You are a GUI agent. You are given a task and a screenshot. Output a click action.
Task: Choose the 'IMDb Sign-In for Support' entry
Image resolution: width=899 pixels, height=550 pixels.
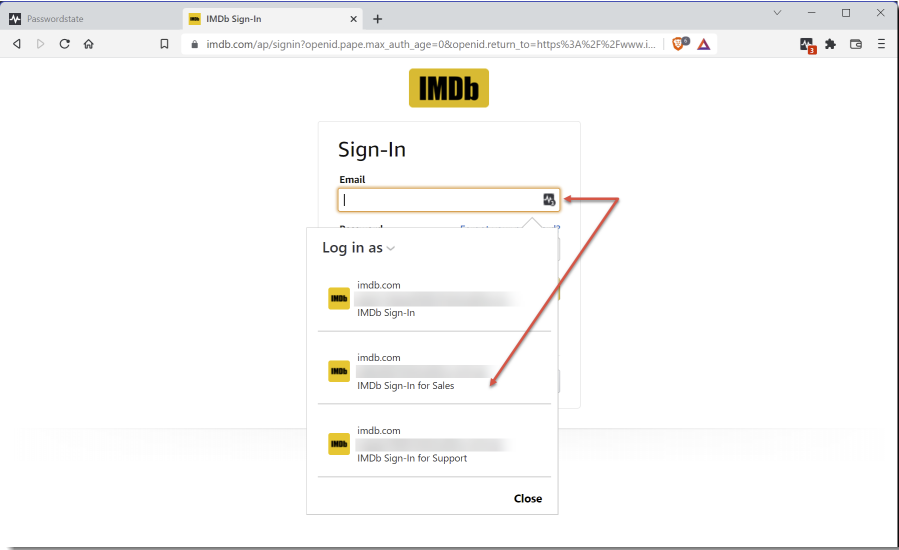pyautogui.click(x=434, y=444)
